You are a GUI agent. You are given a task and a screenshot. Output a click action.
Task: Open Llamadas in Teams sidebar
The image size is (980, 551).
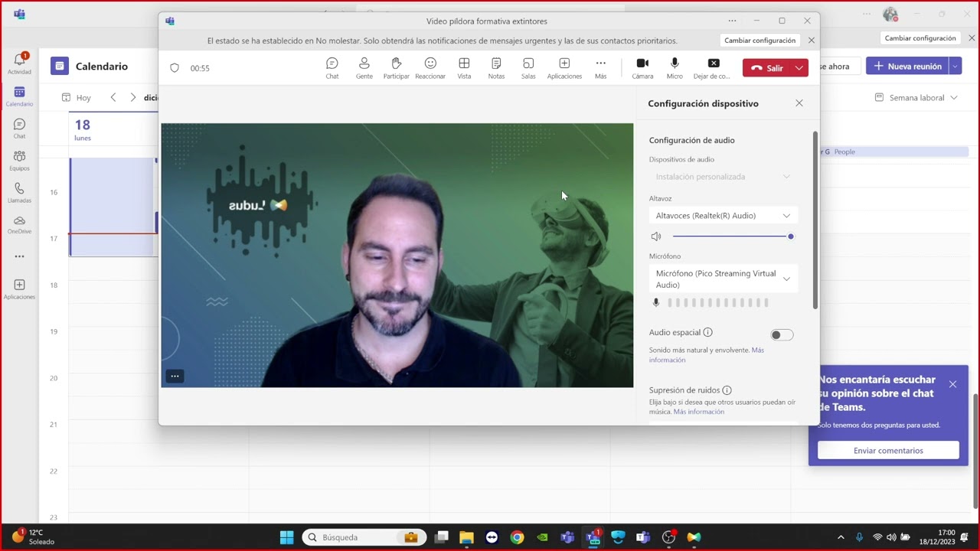19,192
